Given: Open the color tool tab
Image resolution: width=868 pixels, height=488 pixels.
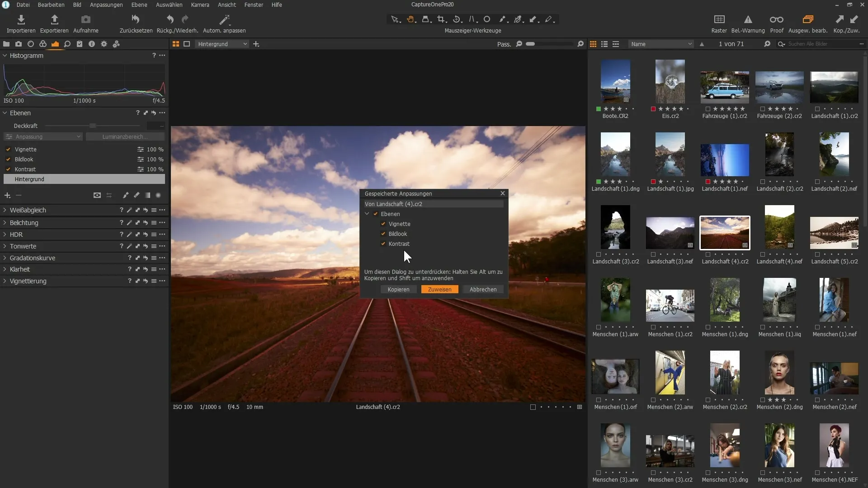Looking at the screenshot, I should [x=43, y=44].
